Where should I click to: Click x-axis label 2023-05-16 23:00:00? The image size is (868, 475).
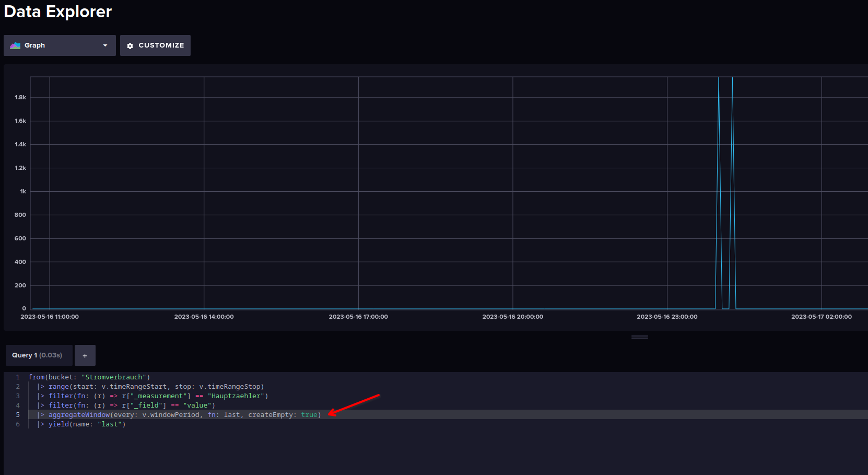tap(667, 317)
